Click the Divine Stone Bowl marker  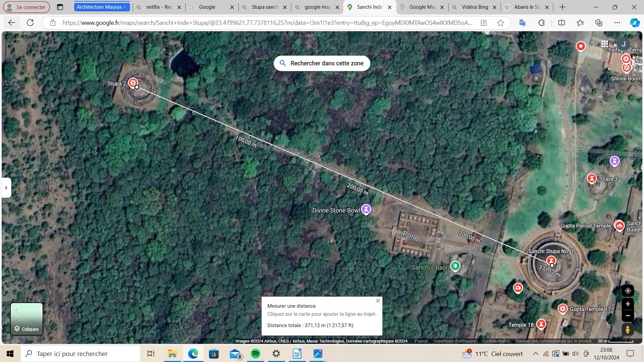point(366,209)
